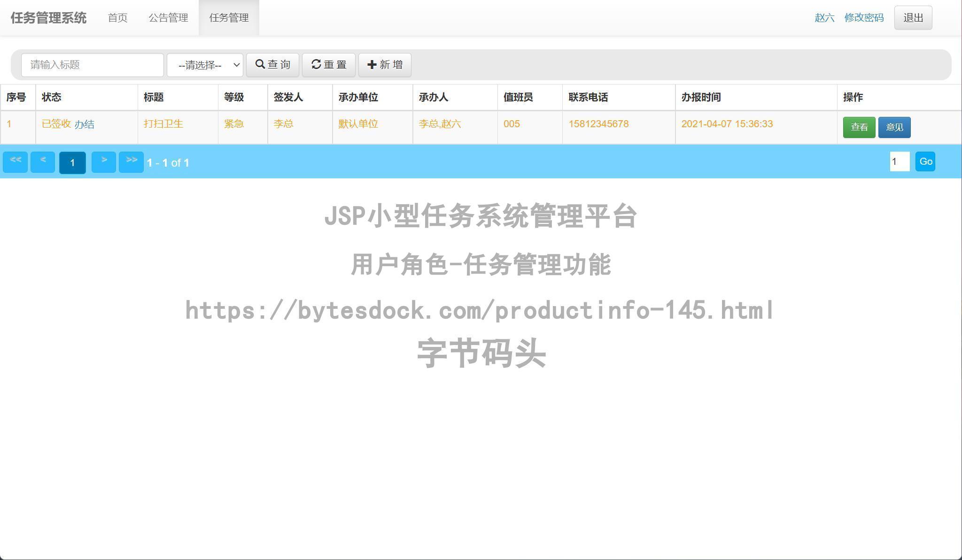Click the page number input next to Go
Image resolution: width=962 pixels, height=560 pixels.
click(x=899, y=161)
